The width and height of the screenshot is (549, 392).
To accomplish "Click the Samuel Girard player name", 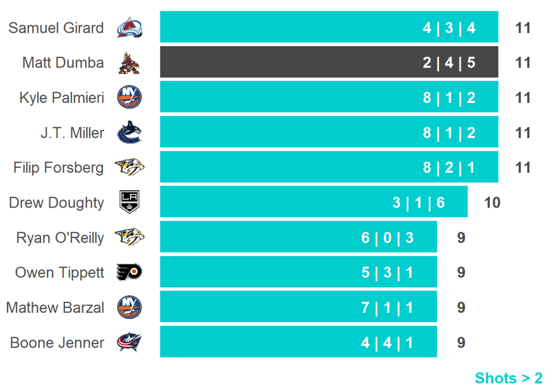I will pos(56,28).
